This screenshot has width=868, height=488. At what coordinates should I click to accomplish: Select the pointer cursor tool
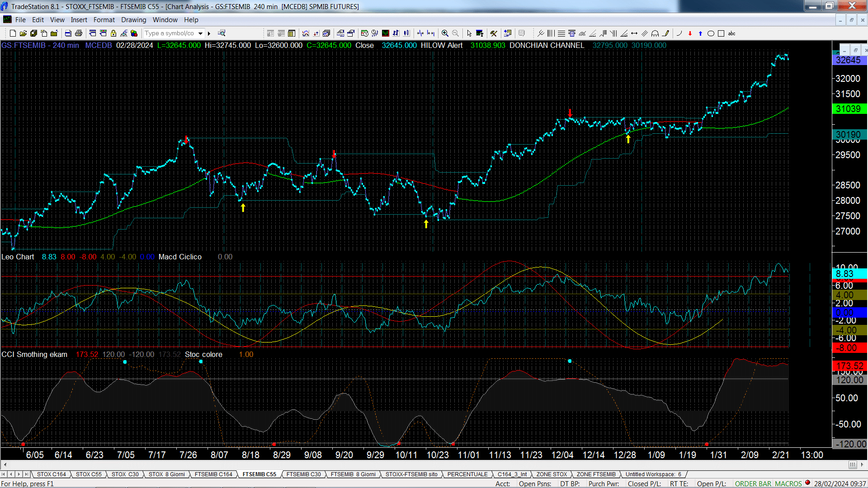coord(469,33)
